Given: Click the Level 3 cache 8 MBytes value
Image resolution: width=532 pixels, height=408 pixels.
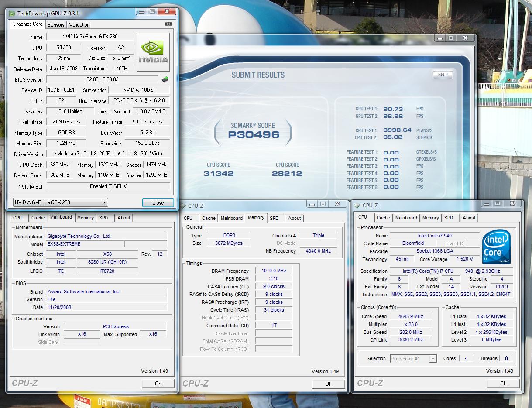Looking at the screenshot, I should tap(492, 340).
